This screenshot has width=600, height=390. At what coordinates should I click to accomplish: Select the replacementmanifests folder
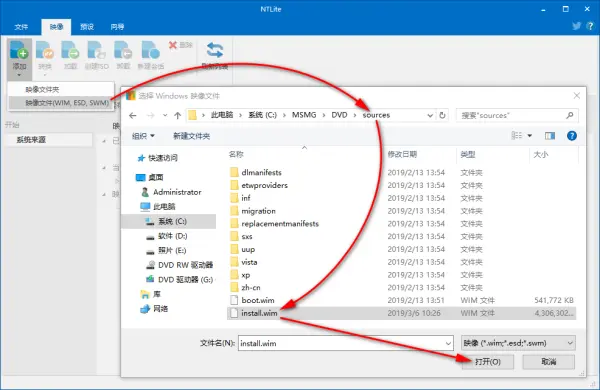click(280, 224)
